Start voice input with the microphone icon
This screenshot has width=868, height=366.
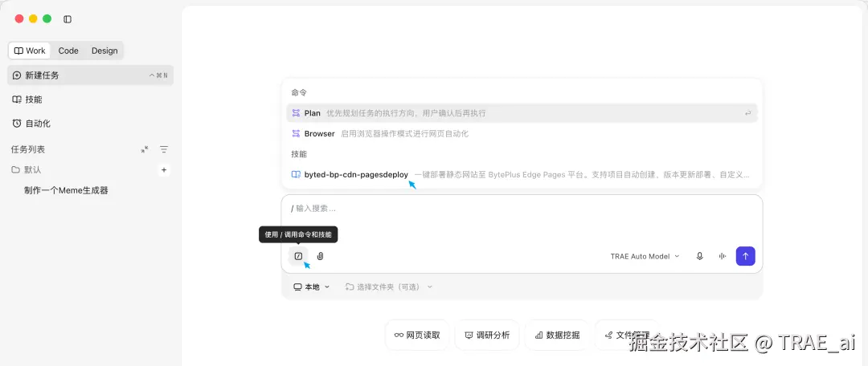(700, 256)
